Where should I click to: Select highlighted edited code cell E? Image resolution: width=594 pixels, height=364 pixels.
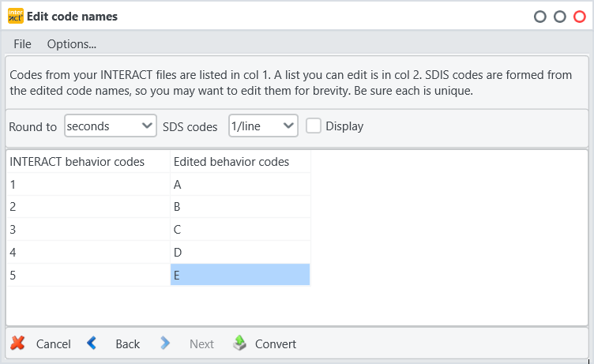pyautogui.click(x=240, y=275)
